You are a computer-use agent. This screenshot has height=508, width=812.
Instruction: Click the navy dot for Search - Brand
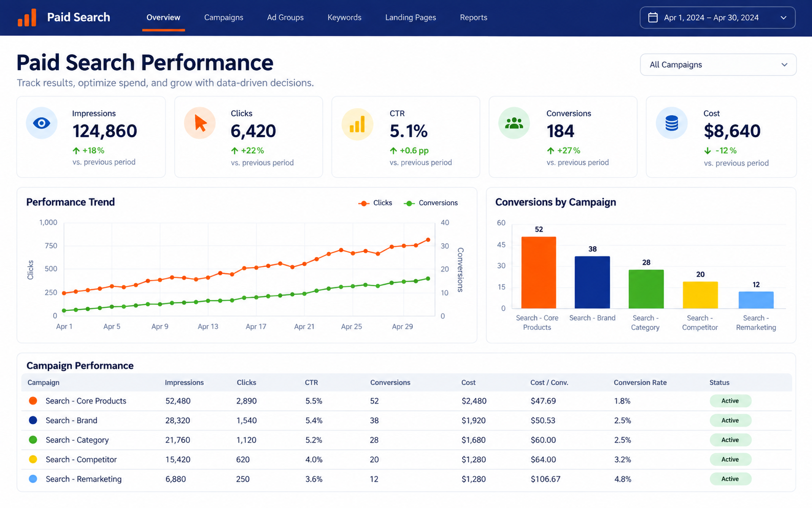pos(33,420)
